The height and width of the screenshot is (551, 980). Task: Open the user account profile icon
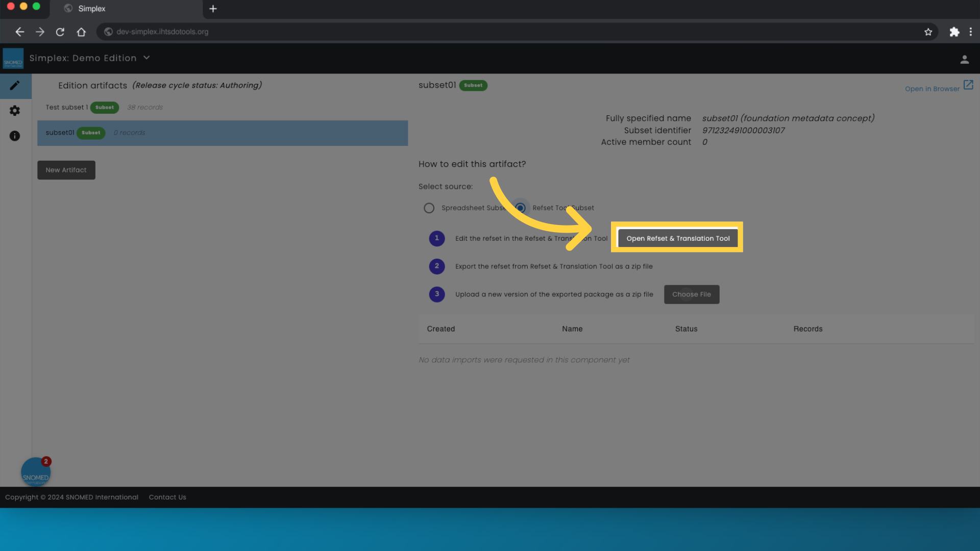pos(964,60)
